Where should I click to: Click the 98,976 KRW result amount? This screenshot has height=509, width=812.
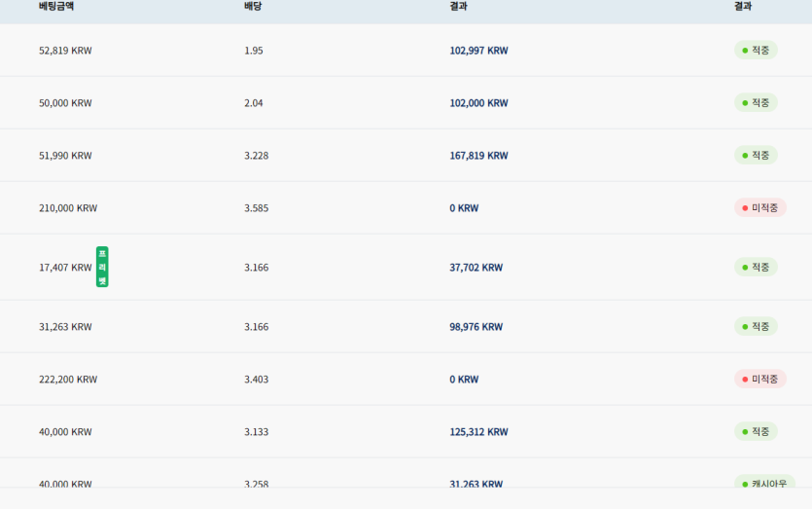[x=476, y=327]
